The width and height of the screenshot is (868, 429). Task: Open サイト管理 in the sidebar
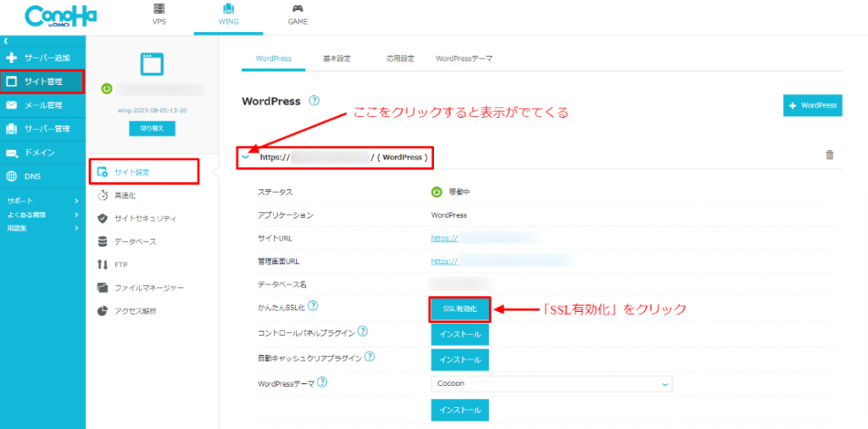coord(42,81)
